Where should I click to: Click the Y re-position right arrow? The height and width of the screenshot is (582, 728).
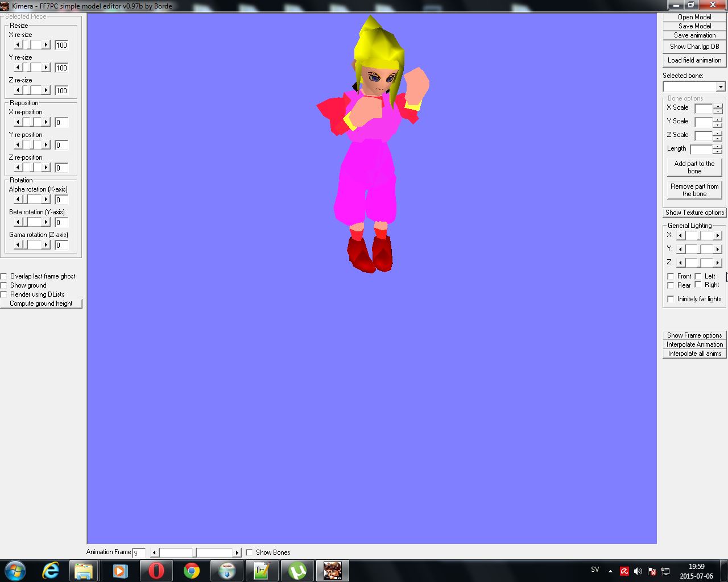point(46,144)
